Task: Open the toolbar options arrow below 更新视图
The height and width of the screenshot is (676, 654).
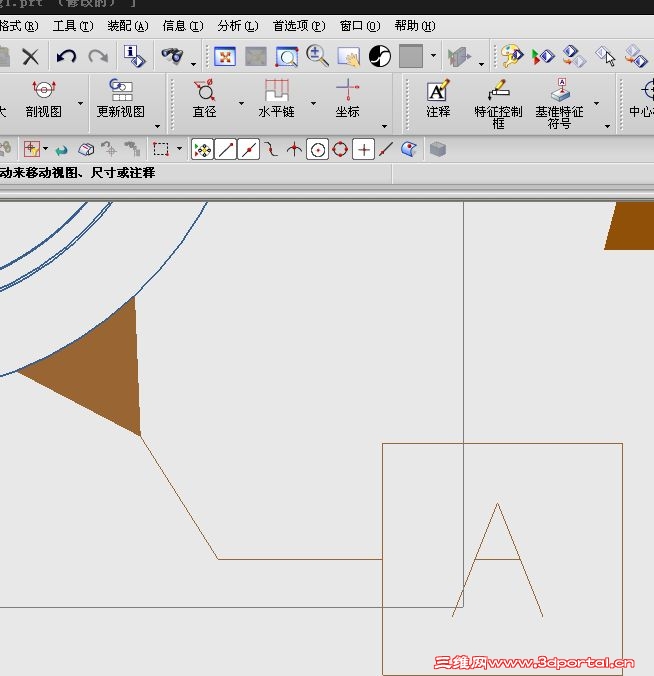Action: pyautogui.click(x=157, y=126)
